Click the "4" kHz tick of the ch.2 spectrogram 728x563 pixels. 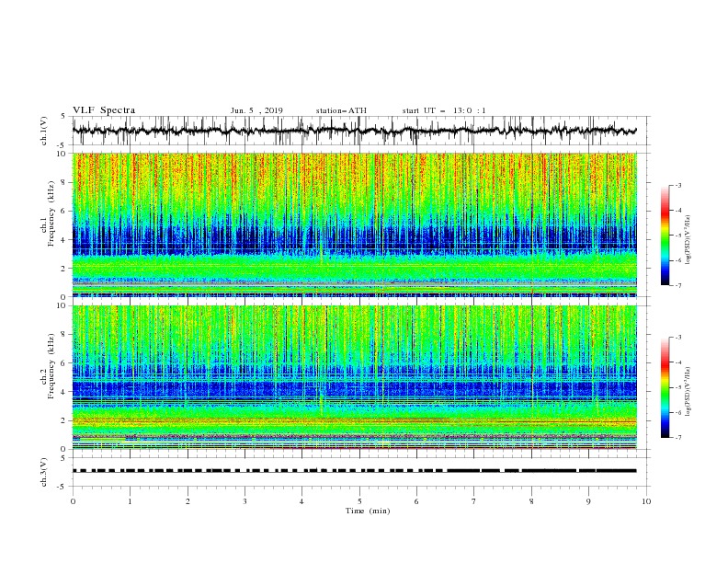tap(63, 392)
